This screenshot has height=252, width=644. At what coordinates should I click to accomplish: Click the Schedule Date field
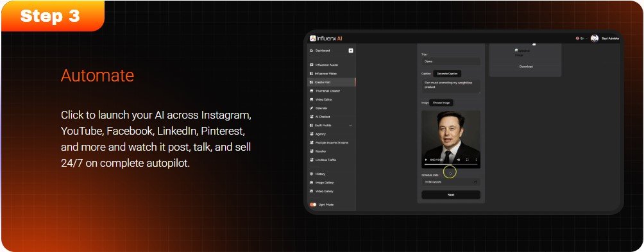(450, 182)
